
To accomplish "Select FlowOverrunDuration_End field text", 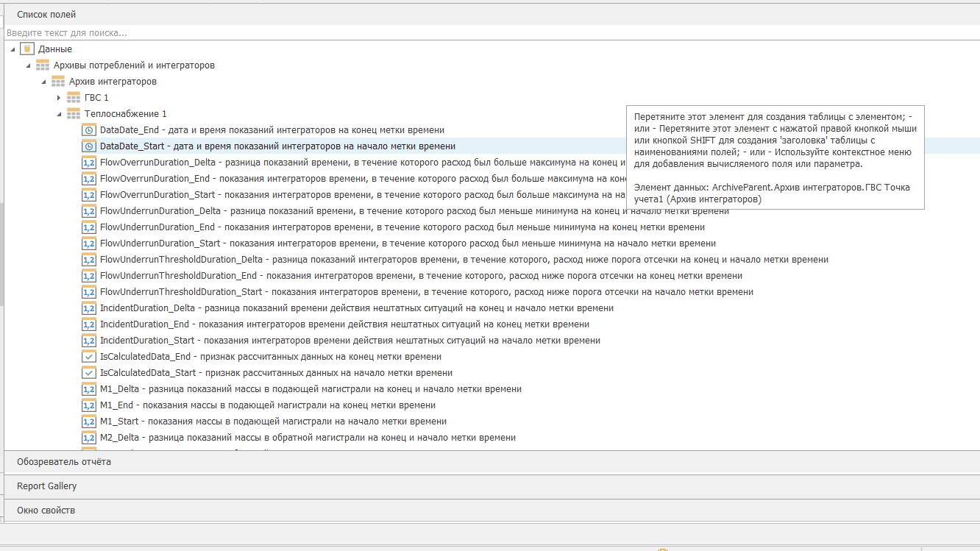I will pyautogui.click(x=363, y=178).
